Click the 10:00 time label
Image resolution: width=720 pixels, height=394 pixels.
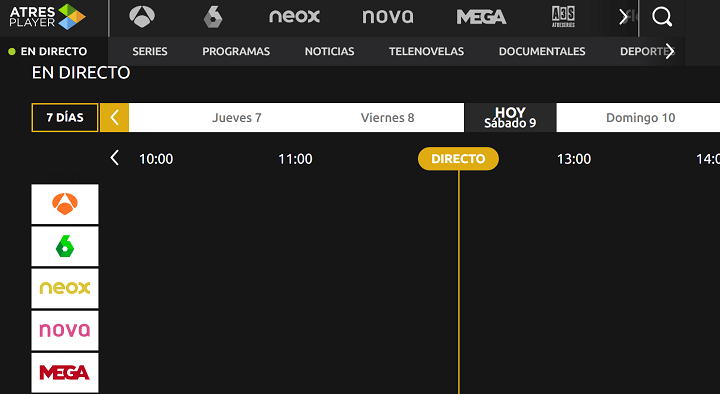click(156, 159)
